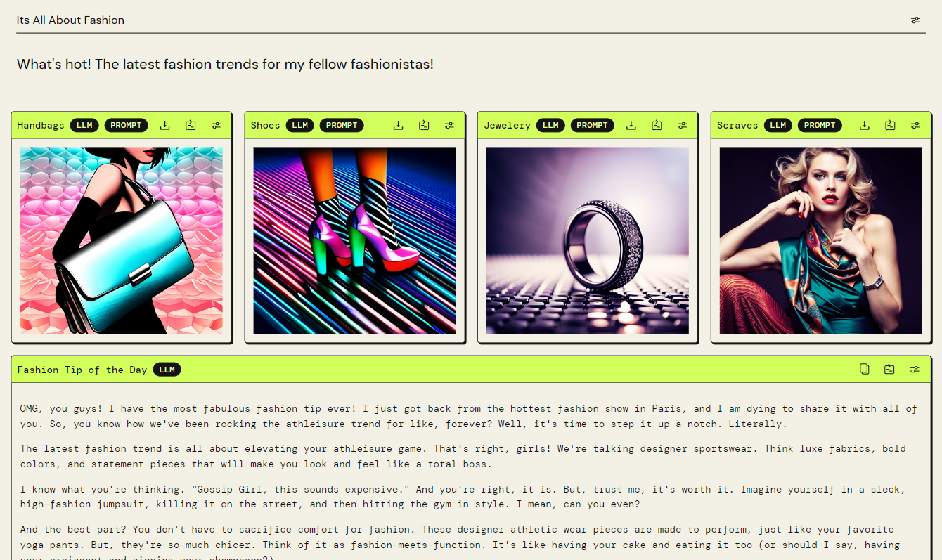Click the PROMPT badge on Shoes card
942x560 pixels.
(x=342, y=125)
